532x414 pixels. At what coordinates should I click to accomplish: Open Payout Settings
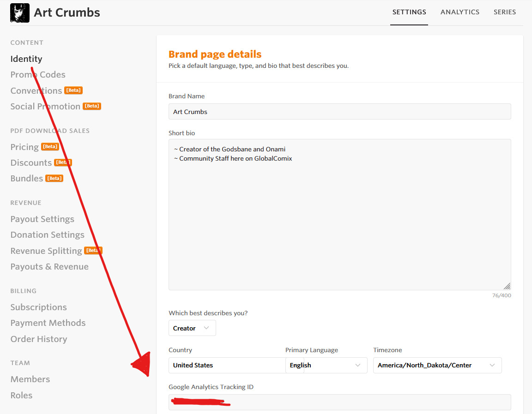tap(42, 219)
